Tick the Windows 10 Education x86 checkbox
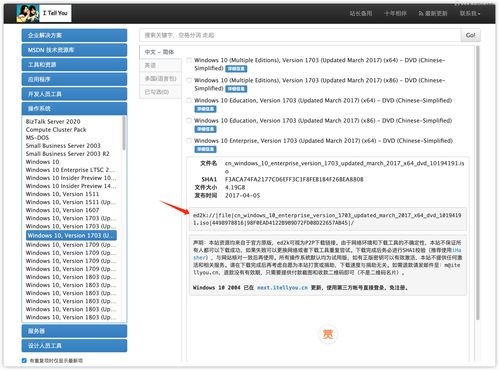This screenshot has height=370, width=499. coord(189,120)
